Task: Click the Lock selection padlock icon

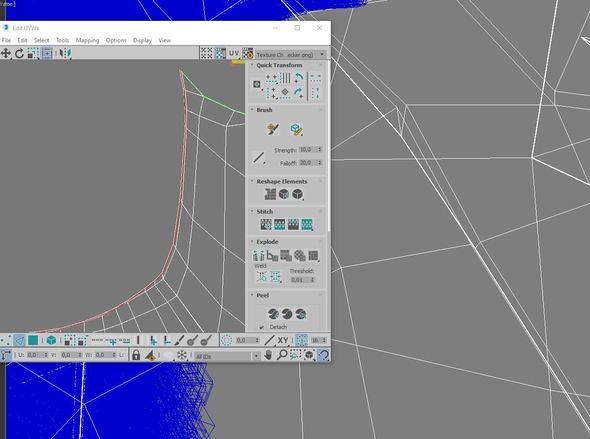Action: tap(136, 355)
